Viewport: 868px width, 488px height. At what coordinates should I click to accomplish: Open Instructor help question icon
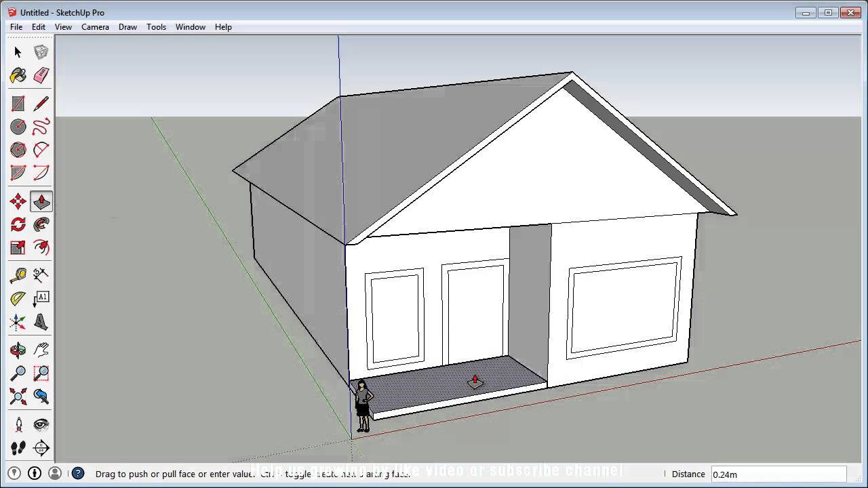coord(78,473)
